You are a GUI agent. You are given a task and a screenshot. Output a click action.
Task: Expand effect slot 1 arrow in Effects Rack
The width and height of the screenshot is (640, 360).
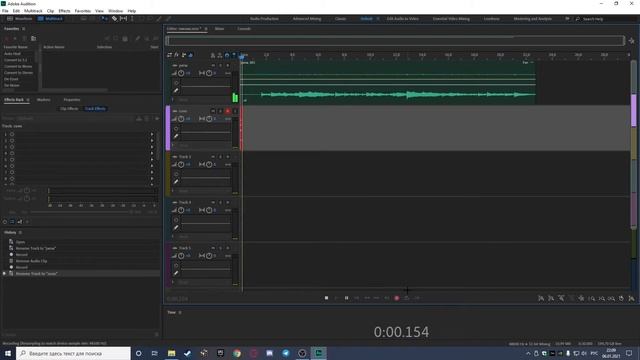(152, 134)
